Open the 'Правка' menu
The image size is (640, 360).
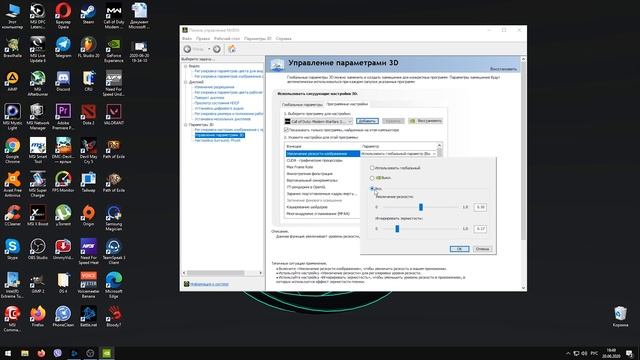click(203, 38)
